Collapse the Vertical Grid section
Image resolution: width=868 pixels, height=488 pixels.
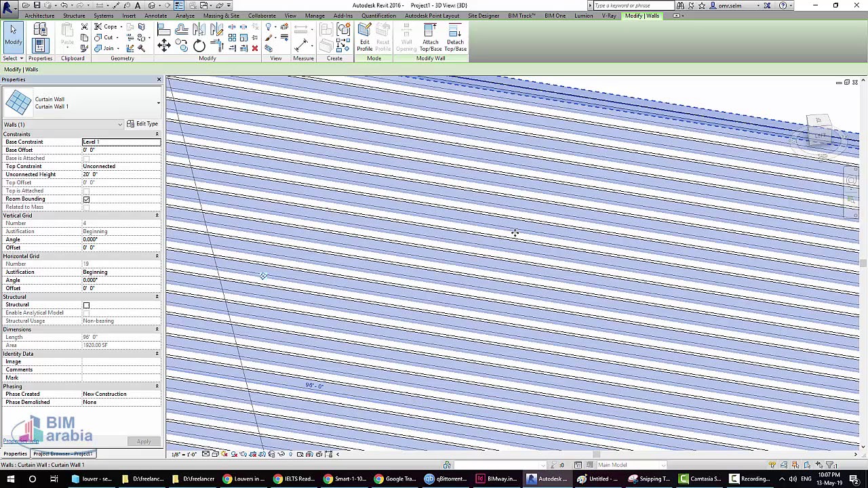pos(157,216)
